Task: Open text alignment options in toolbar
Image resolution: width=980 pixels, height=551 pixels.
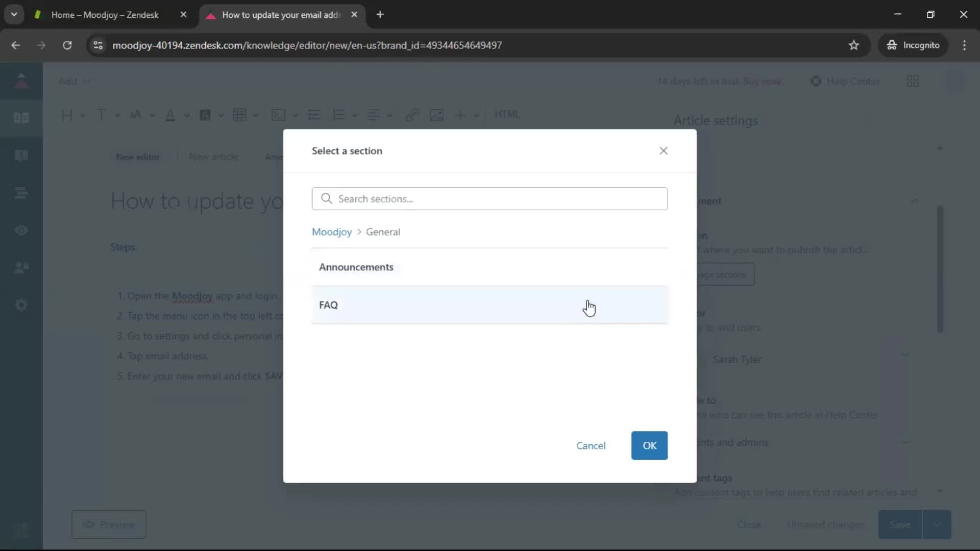Action: pos(379,115)
